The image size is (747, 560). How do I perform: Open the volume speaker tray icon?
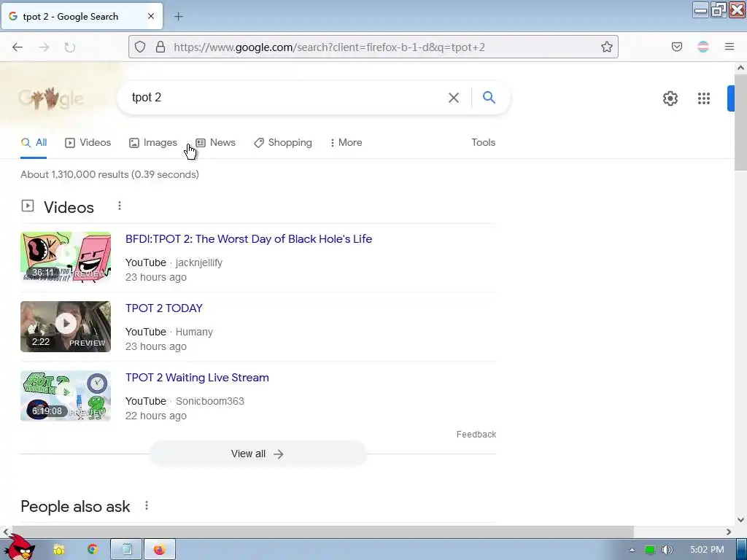667,550
